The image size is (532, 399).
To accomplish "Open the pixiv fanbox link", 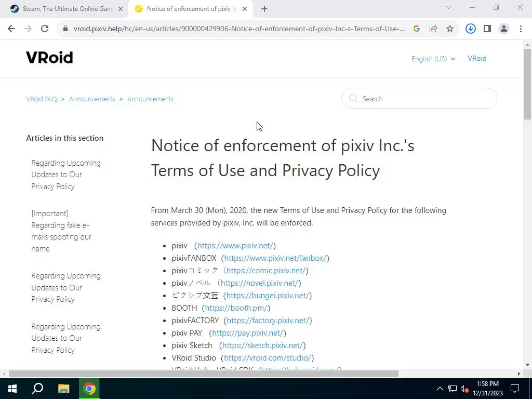I will click(275, 258).
